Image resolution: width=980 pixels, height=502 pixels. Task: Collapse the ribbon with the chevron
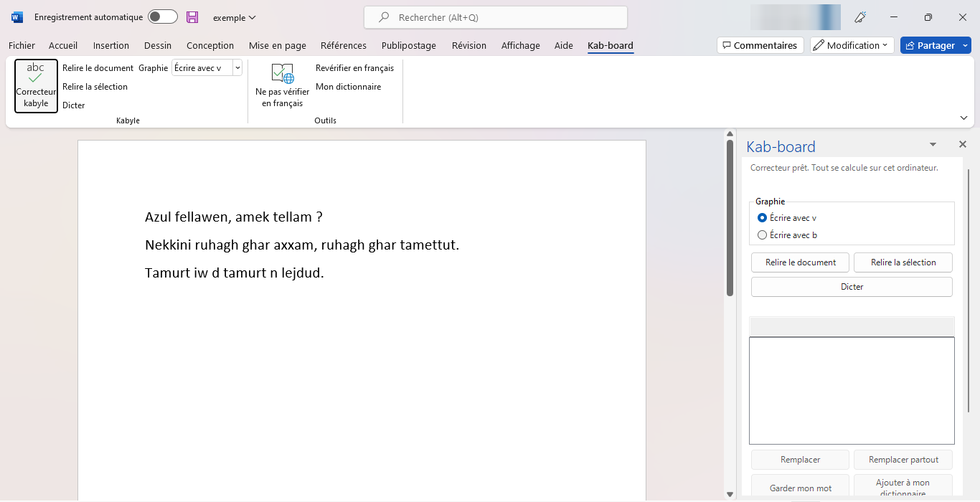(x=963, y=118)
